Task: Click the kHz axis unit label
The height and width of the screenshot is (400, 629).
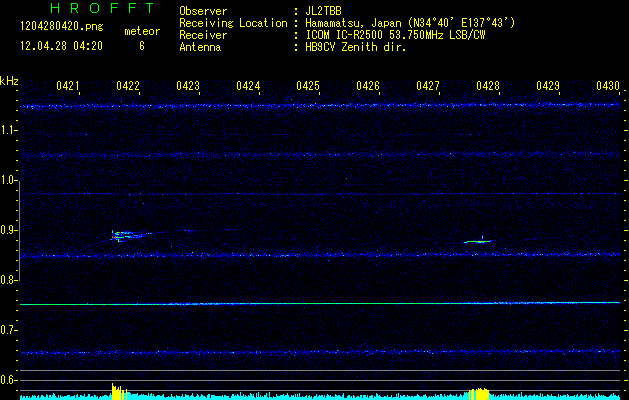Action: point(9,81)
